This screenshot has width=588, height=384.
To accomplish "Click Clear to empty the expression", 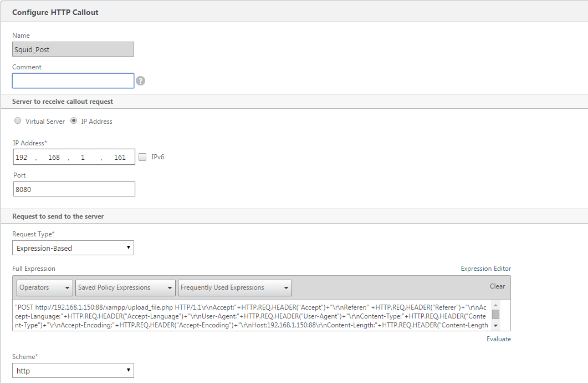I will point(497,286).
